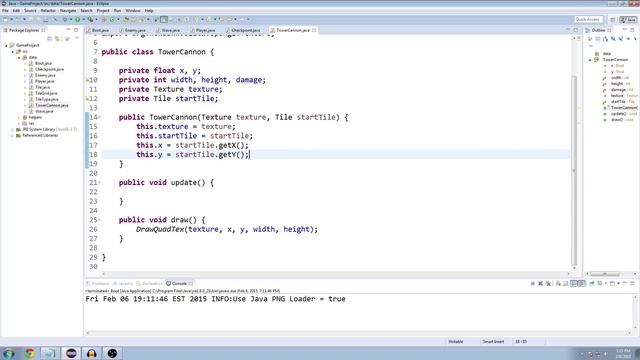
Task: Switch to the Wave.java editor tab
Action: [x=168, y=30]
